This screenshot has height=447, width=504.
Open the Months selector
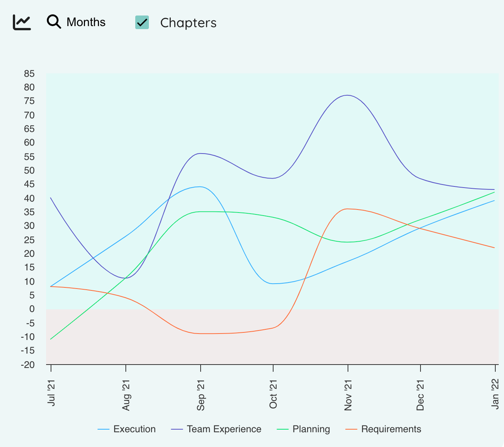[86, 22]
